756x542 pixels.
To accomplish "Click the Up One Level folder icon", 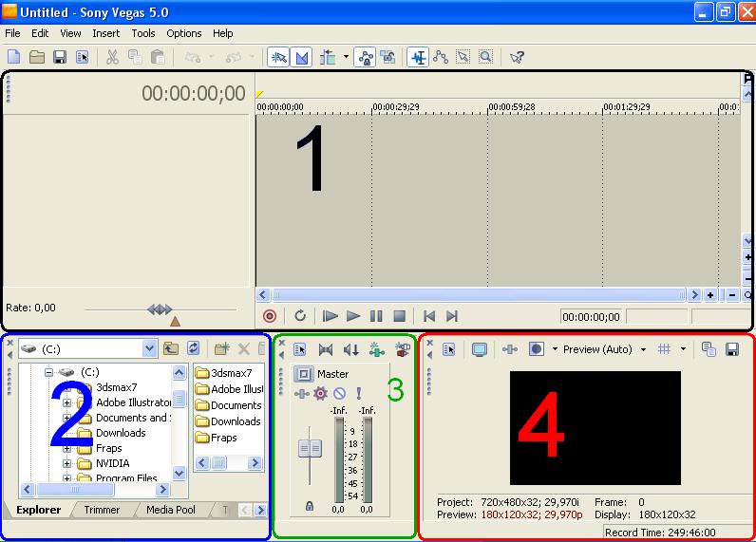I will pyautogui.click(x=171, y=347).
